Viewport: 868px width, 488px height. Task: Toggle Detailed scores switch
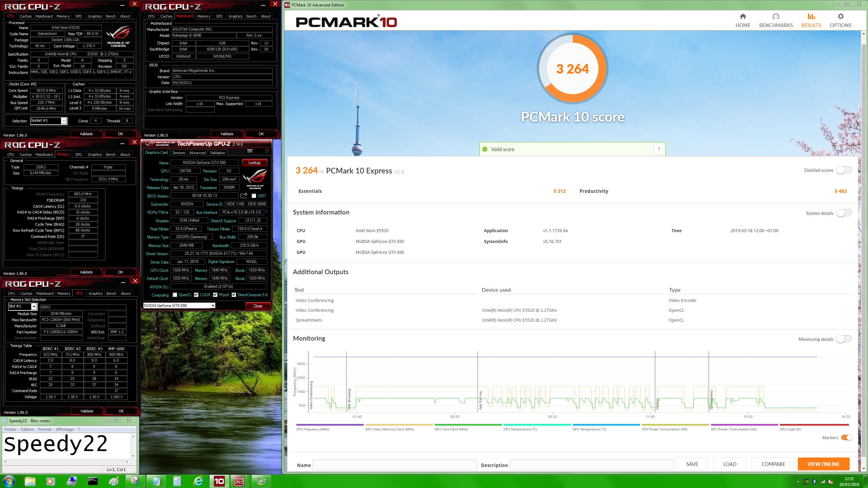click(844, 170)
